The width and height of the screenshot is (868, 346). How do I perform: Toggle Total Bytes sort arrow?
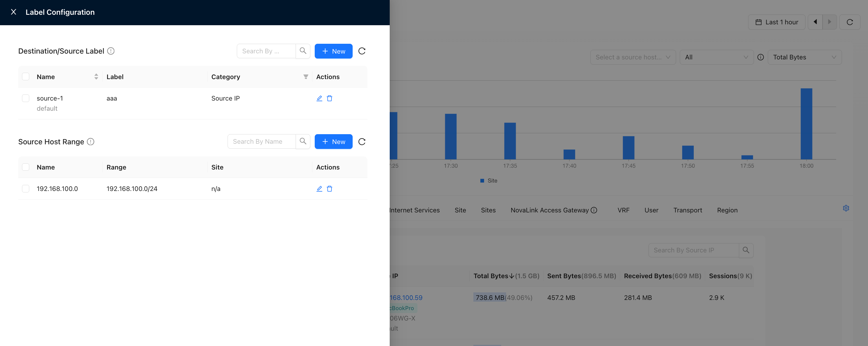pos(512,276)
